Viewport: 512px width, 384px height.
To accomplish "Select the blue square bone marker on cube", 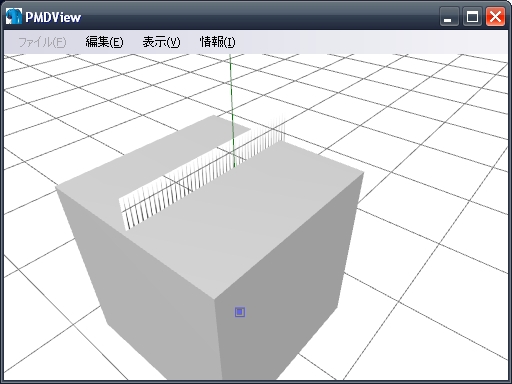I will pyautogui.click(x=240, y=312).
